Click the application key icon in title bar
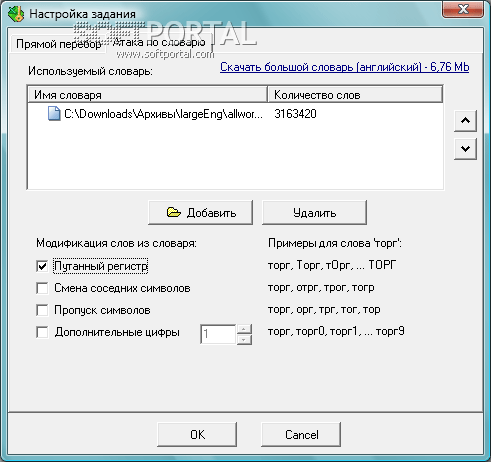This screenshot has height=462, width=491. click(16, 14)
